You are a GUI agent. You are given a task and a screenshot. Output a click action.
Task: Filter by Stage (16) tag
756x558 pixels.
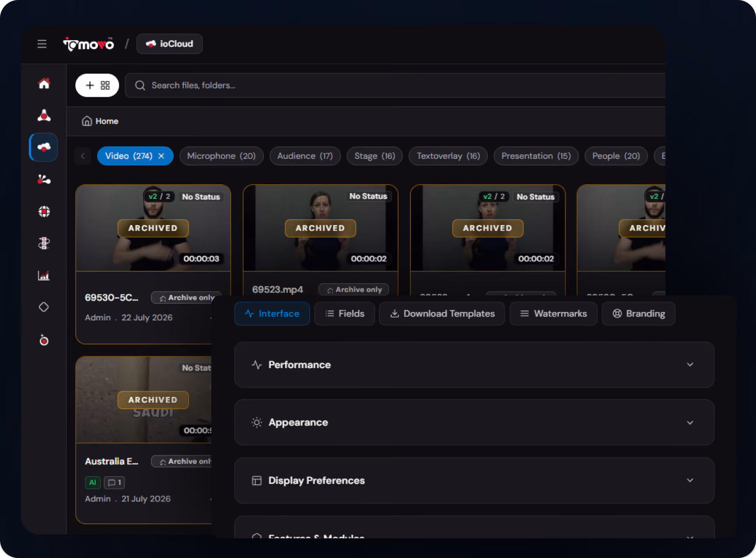[374, 156]
